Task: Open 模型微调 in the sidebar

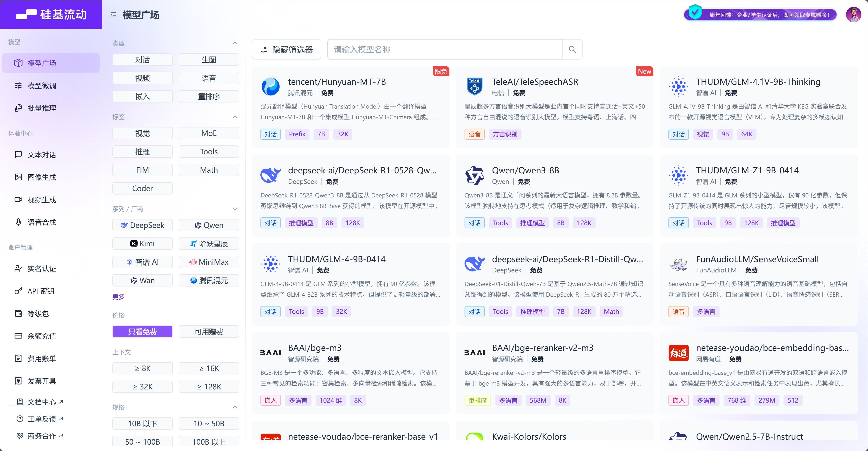Action: pos(42,86)
